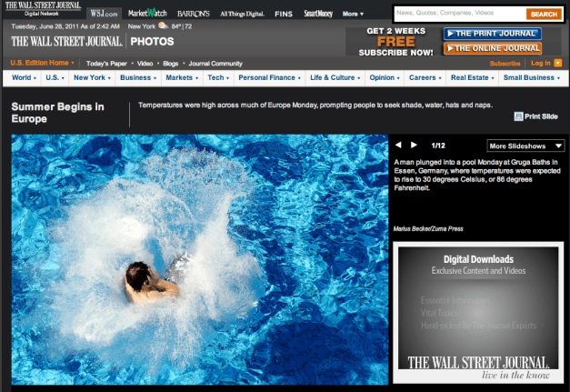Open the Barron's logo link

click(195, 14)
